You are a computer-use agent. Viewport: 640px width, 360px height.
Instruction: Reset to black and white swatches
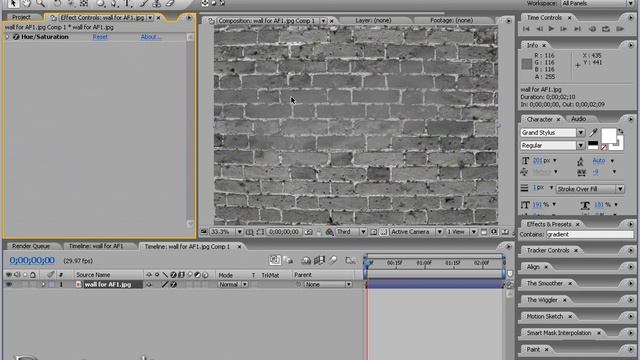(593, 144)
